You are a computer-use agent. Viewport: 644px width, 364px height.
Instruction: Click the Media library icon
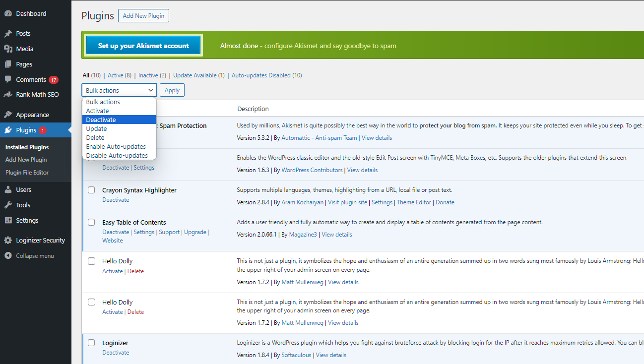(x=8, y=49)
